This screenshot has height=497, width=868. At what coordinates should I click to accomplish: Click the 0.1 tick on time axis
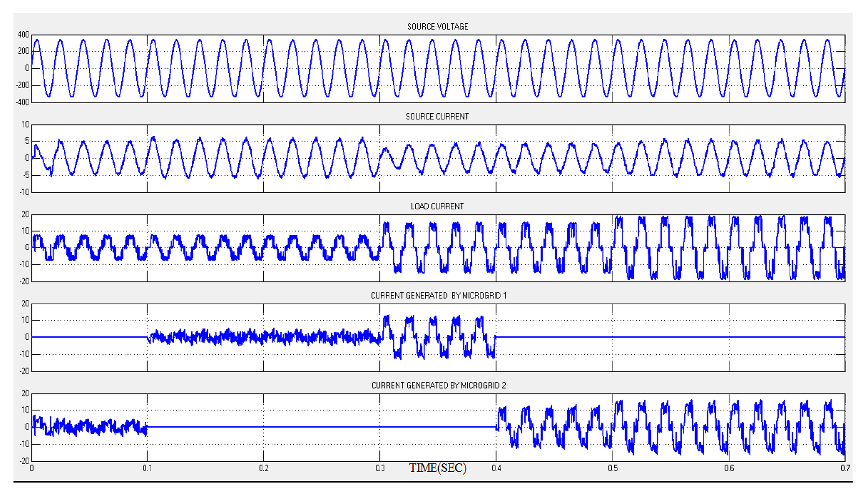pos(148,468)
